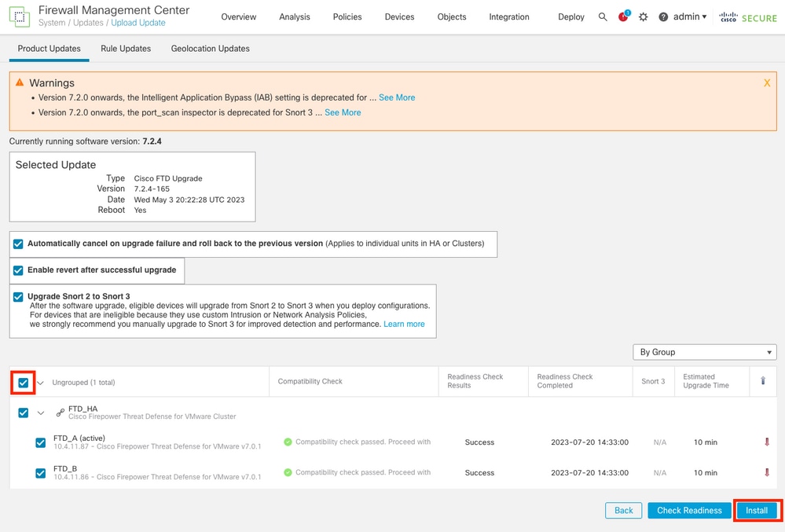Toggle the FTD_A (active) checkbox
The width and height of the screenshot is (785, 532).
pos(41,443)
